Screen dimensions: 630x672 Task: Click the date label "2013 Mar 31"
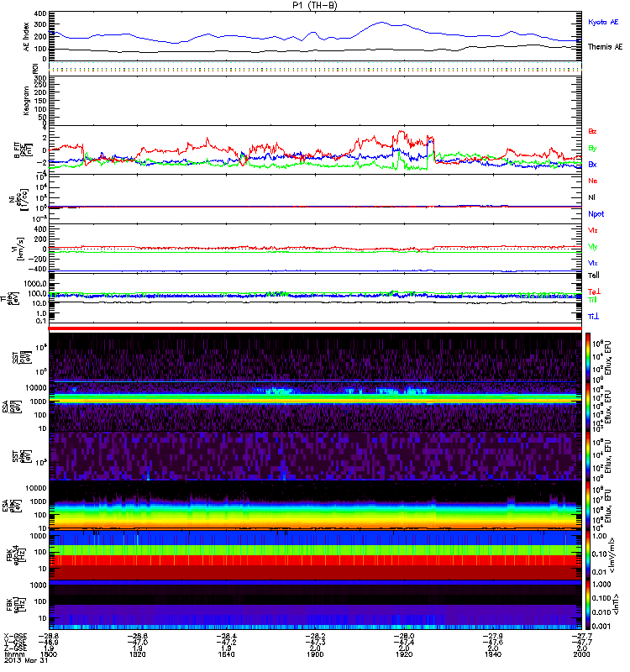[26, 660]
